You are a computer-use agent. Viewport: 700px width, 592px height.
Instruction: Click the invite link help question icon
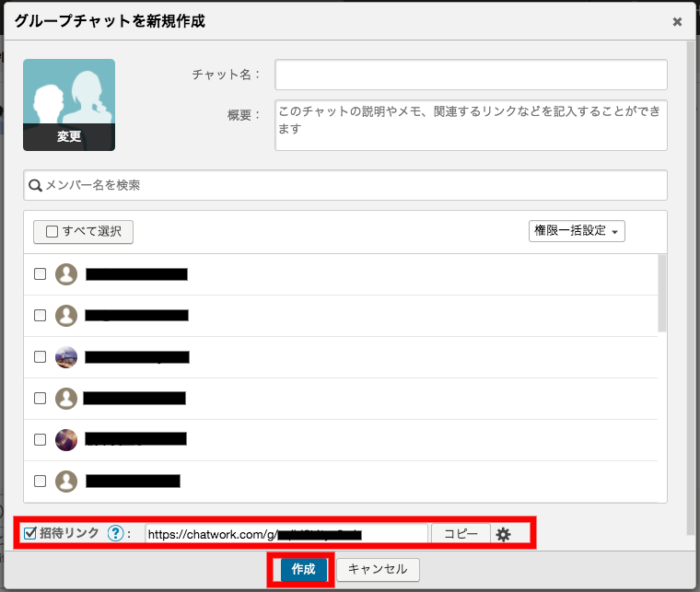pyautogui.click(x=115, y=534)
